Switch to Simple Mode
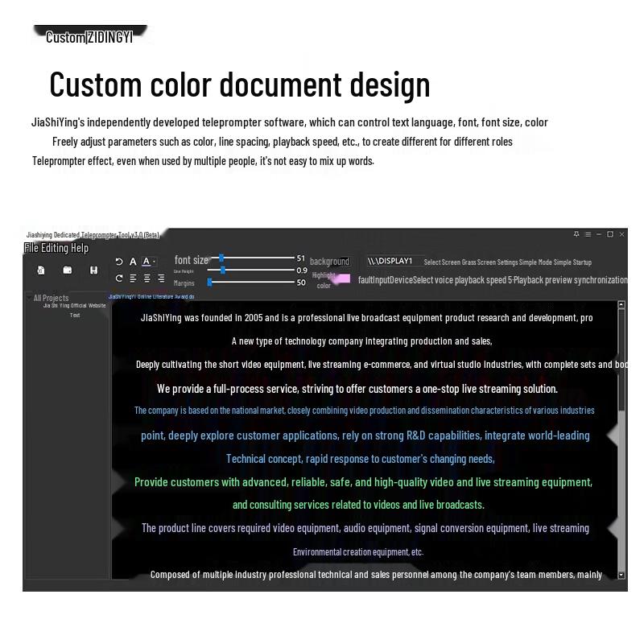The image size is (644, 644). point(535,262)
